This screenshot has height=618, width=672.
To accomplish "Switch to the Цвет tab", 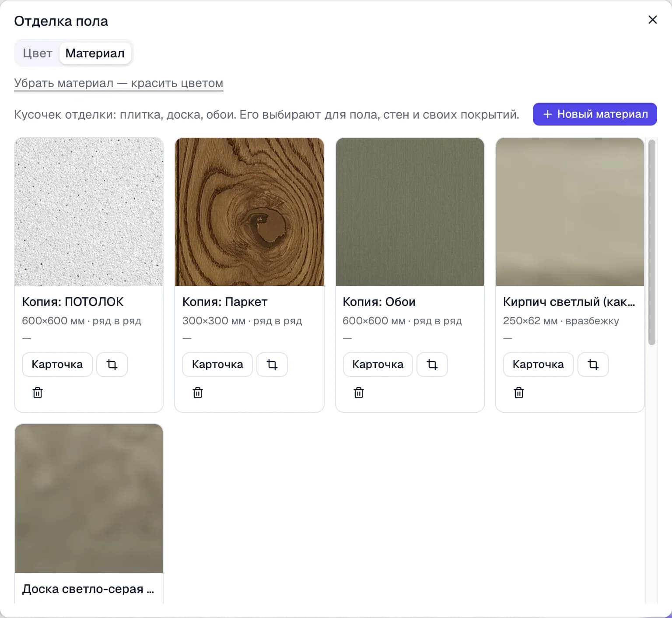I will pos(38,53).
